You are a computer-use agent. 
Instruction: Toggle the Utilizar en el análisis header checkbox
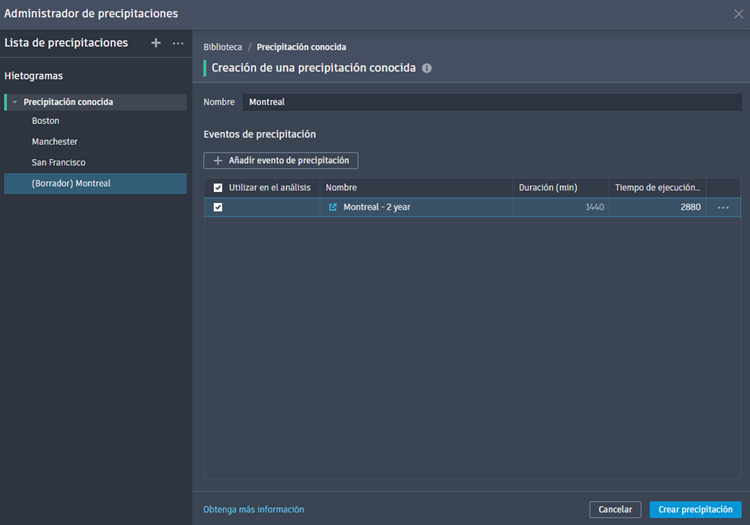click(x=218, y=187)
